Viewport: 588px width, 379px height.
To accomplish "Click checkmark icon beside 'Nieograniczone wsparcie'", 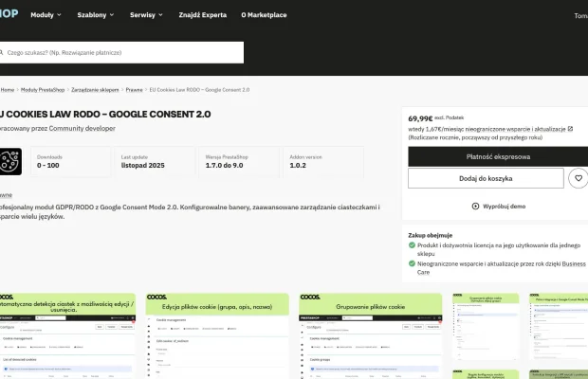I will 412,263.
